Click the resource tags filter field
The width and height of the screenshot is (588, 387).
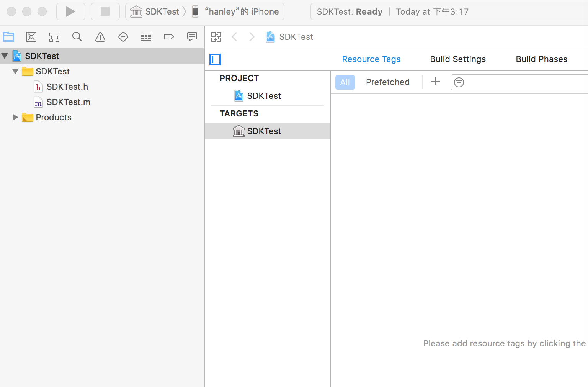[x=519, y=82]
